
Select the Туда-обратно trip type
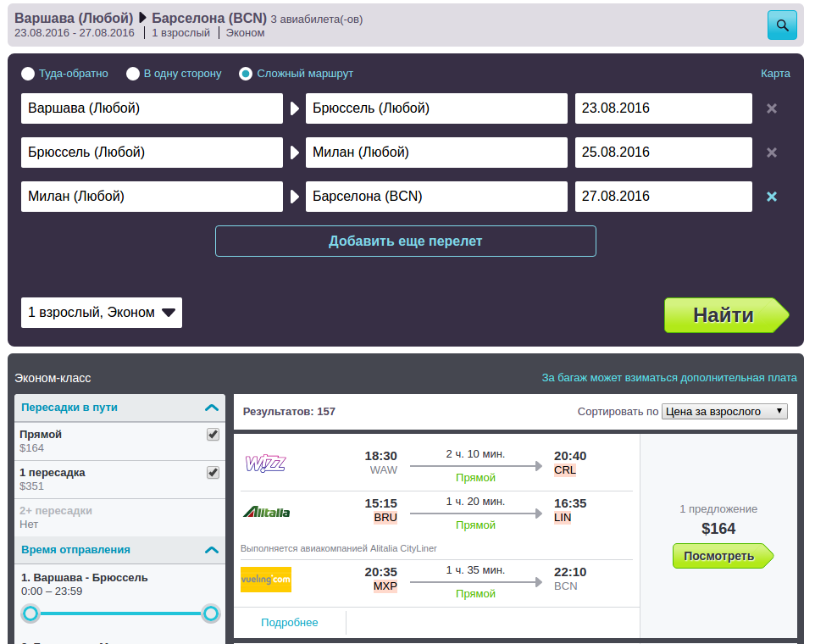tap(28, 74)
